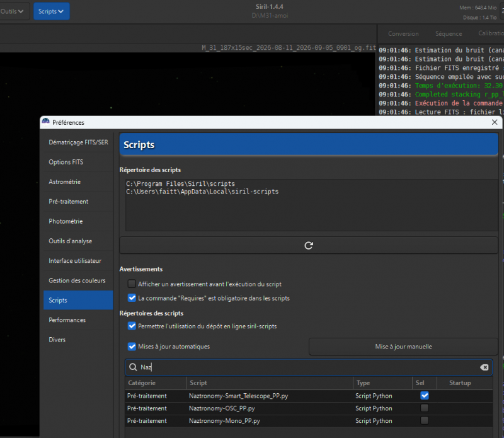Click the M_31 FITS filename above image
Viewport: 504px width, 438px height.
(x=289, y=48)
